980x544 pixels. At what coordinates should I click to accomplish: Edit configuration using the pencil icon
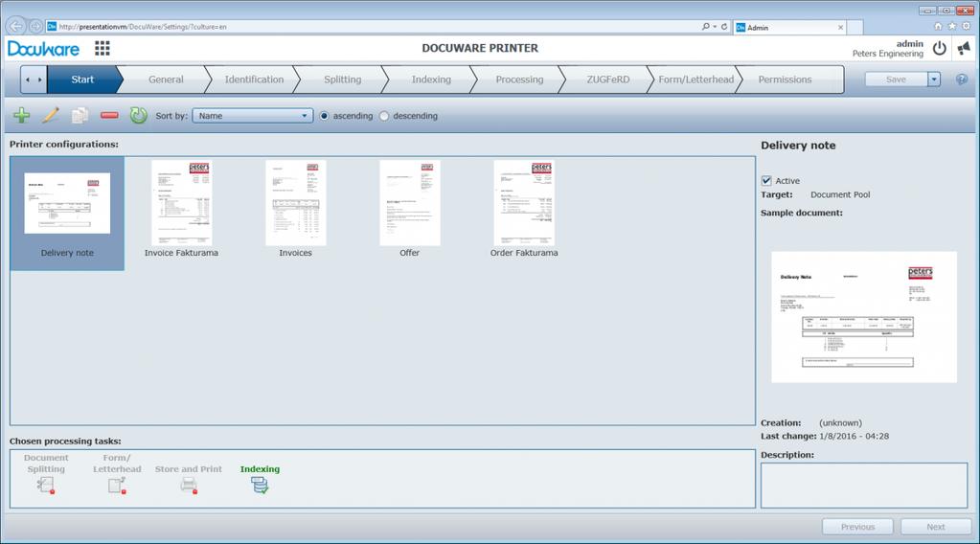50,116
